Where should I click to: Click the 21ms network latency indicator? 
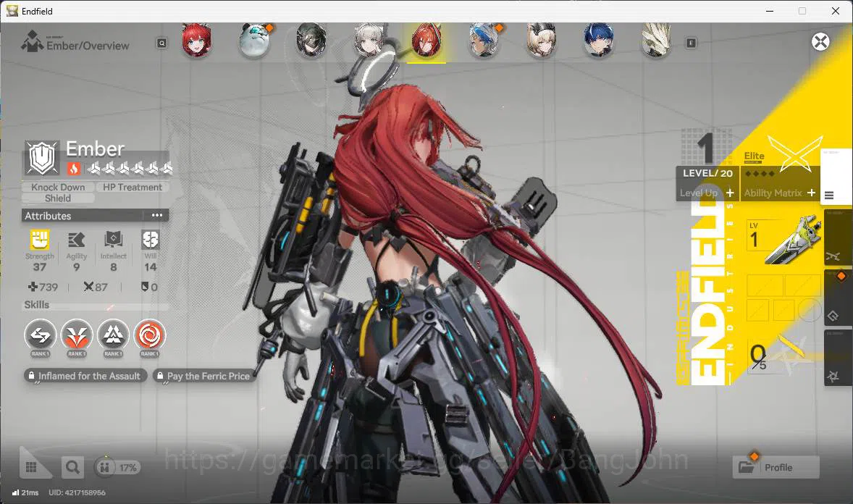pyautogui.click(x=25, y=492)
